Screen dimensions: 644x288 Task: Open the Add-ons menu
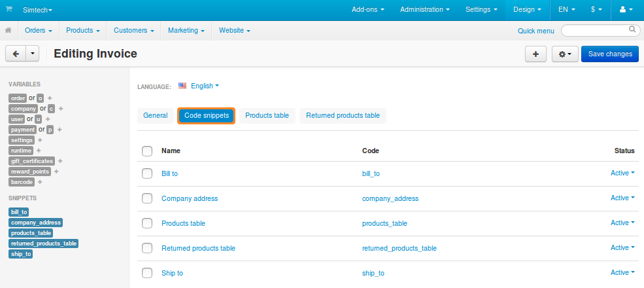click(x=368, y=9)
